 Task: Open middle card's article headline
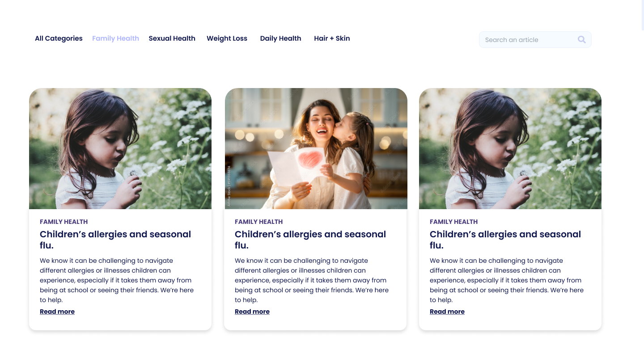point(310,240)
